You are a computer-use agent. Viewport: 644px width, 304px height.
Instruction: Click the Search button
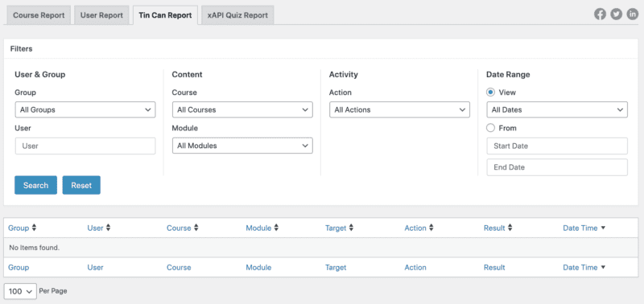(35, 186)
